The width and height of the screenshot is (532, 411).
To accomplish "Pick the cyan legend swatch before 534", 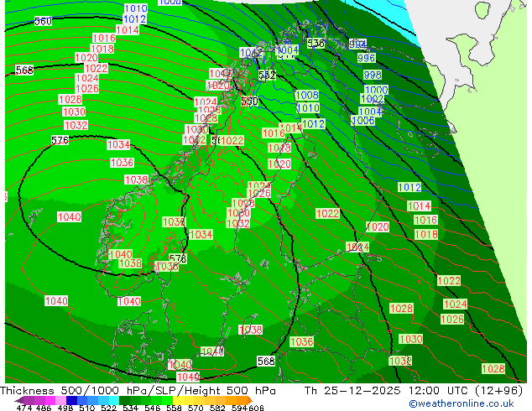I will pos(114,400).
